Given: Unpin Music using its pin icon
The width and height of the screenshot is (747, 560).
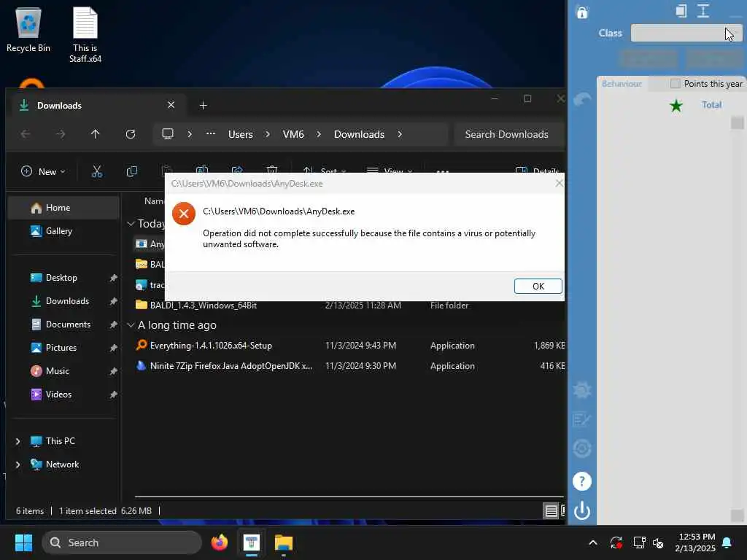Looking at the screenshot, I should pyautogui.click(x=113, y=371).
